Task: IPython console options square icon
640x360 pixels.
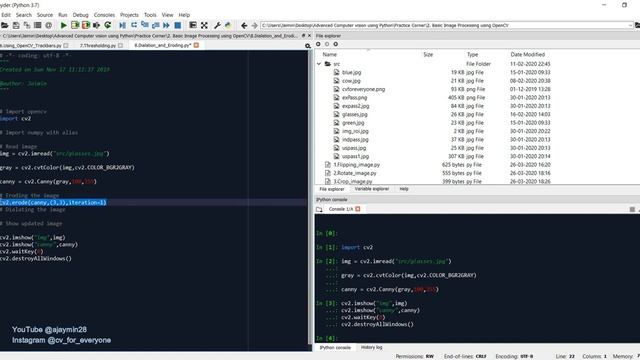Action: click(632, 209)
